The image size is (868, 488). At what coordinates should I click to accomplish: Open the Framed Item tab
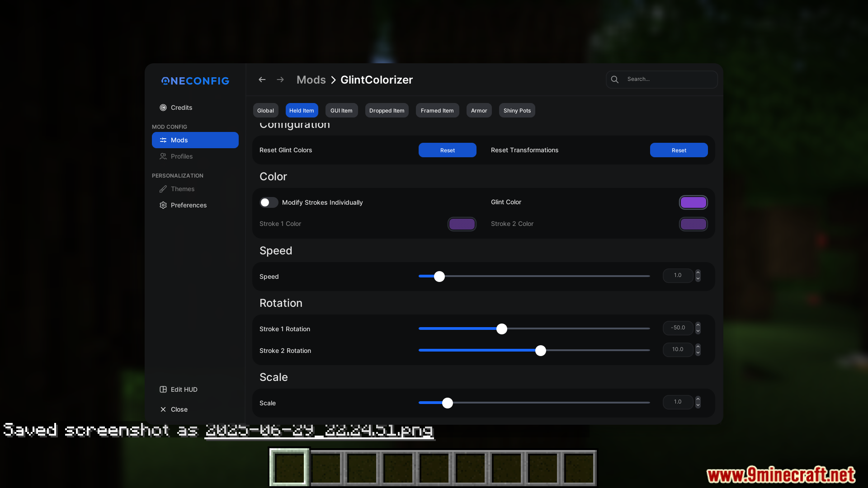tap(437, 111)
